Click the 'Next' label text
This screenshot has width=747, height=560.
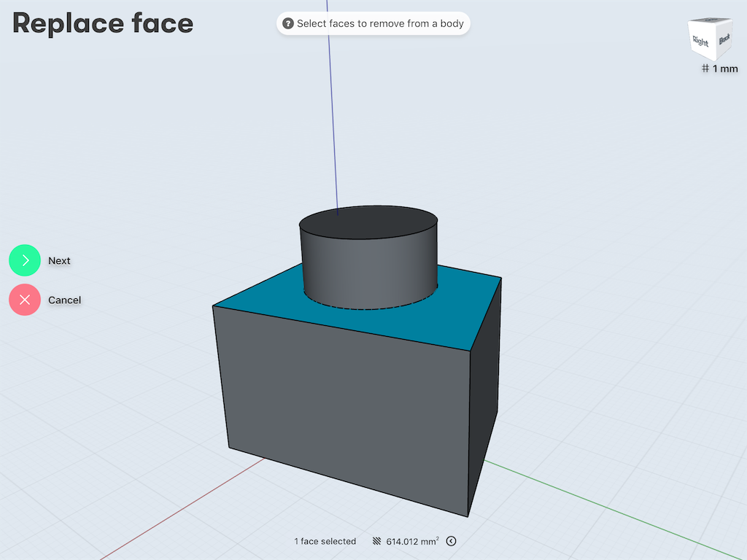point(59,260)
